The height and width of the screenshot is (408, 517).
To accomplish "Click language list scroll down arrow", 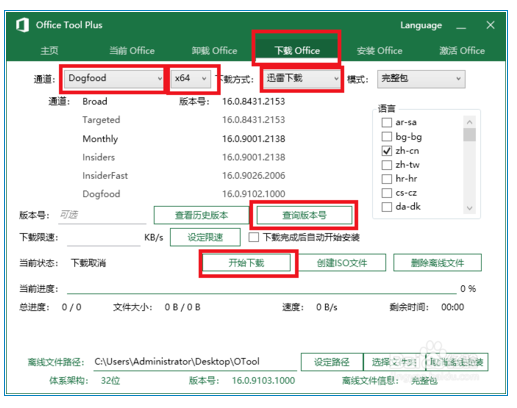I will (x=469, y=208).
